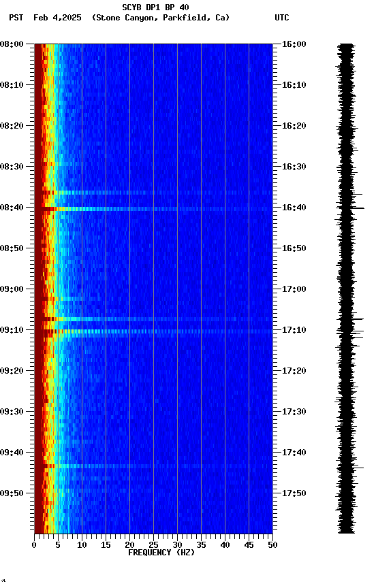Click the 10 Hz frequency axis label
The image size is (376, 588).
[82, 545]
